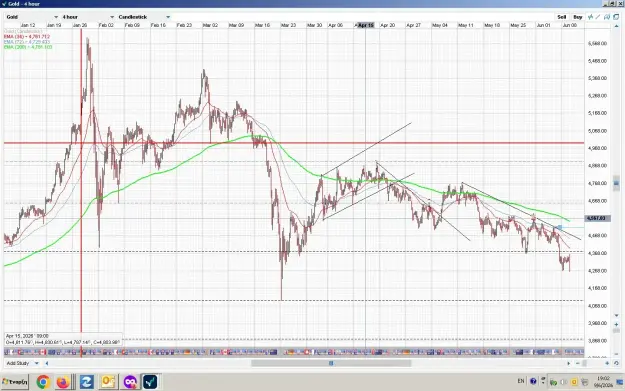Open the indicators chart icon
The image size is (625, 391).
click(590, 17)
